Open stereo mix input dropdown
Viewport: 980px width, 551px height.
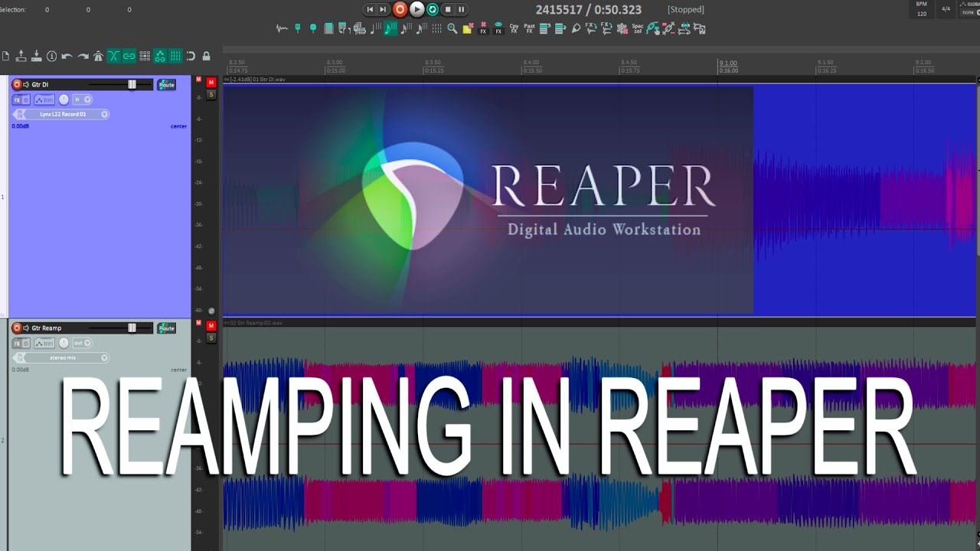(66, 357)
